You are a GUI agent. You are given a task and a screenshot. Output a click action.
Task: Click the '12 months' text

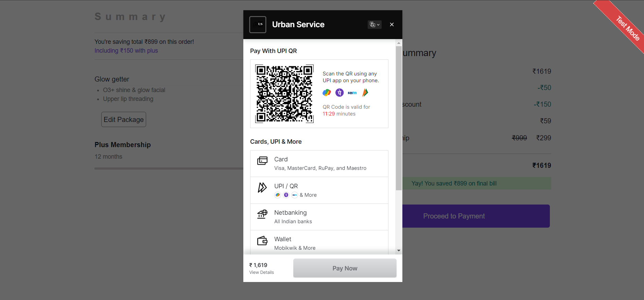(x=108, y=157)
